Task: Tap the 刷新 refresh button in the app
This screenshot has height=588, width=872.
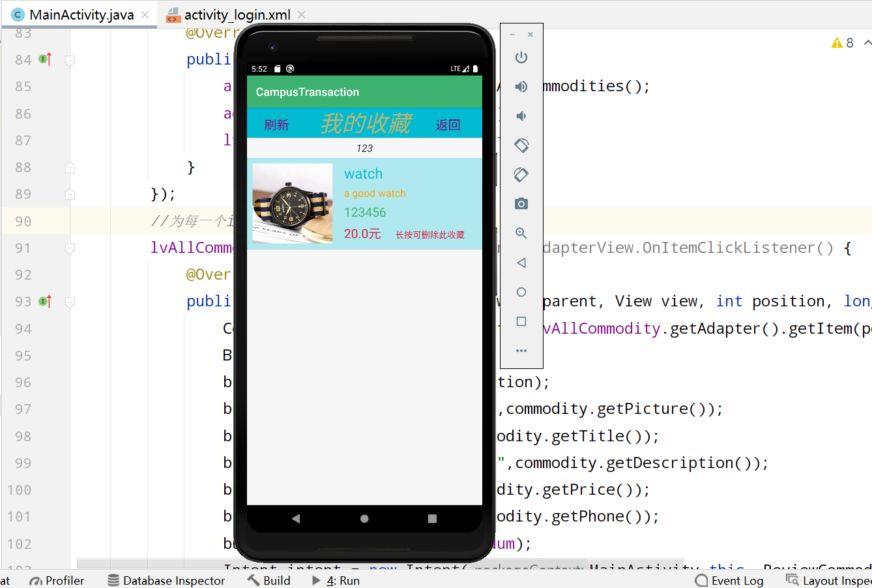Action: [x=276, y=125]
